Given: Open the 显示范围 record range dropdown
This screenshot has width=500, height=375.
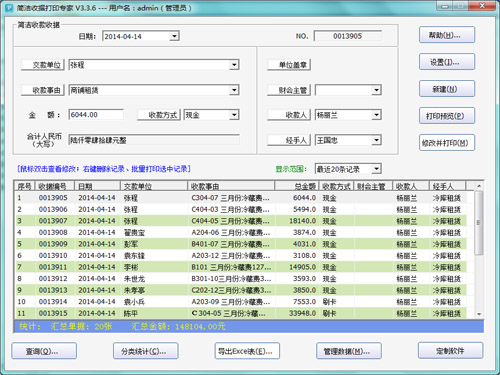Looking at the screenshot, I should [x=376, y=169].
